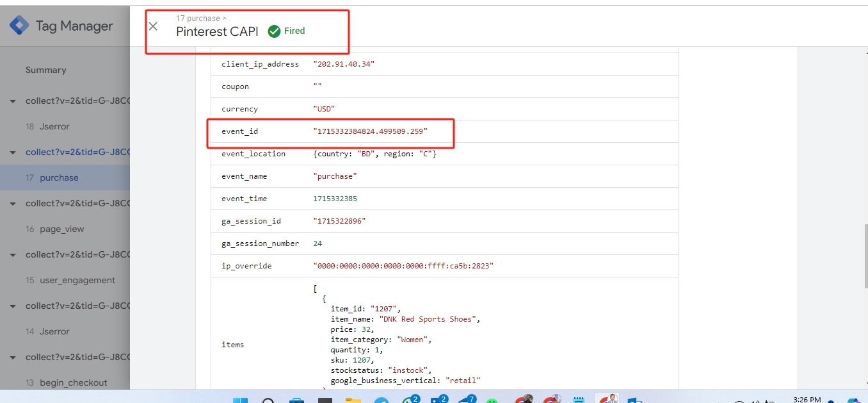Open the Summary view in the sidebar
868x403 pixels.
point(46,70)
